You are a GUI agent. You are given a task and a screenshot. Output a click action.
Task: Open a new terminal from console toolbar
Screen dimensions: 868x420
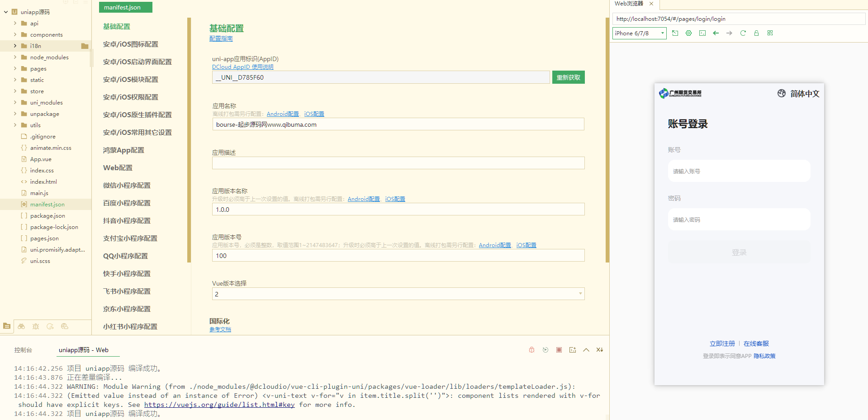[x=573, y=350]
